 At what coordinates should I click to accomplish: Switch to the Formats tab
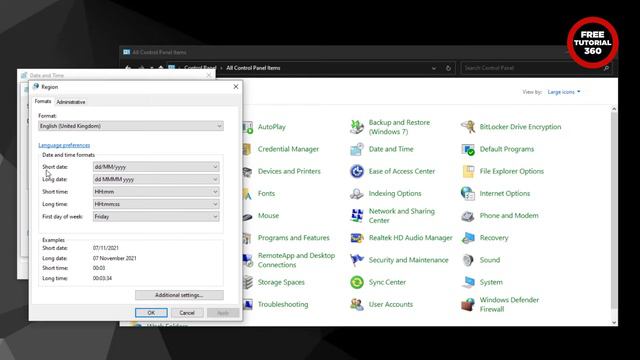point(43,101)
